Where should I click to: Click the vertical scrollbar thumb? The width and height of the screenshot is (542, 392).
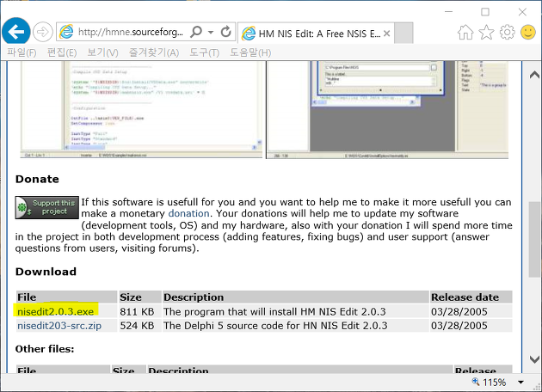(x=534, y=239)
